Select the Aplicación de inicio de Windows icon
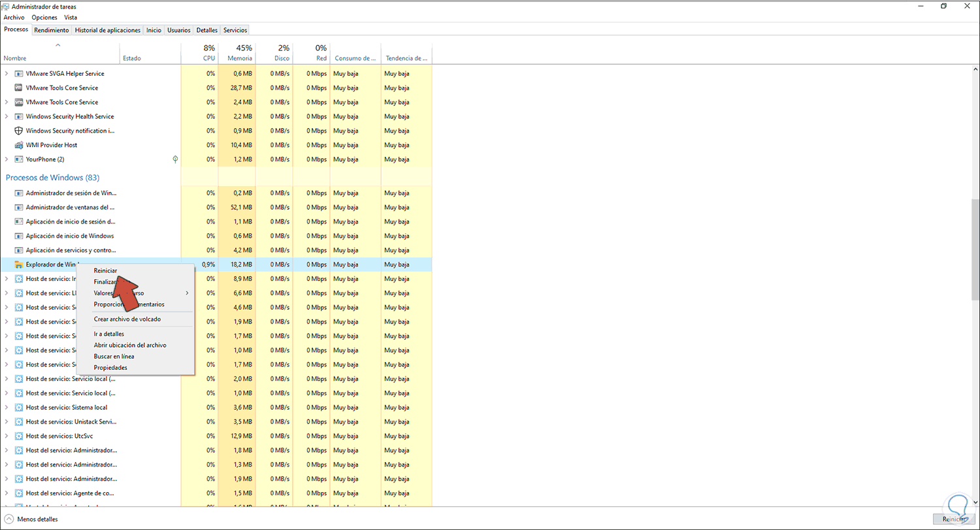This screenshot has width=980, height=530. pyautogui.click(x=19, y=236)
